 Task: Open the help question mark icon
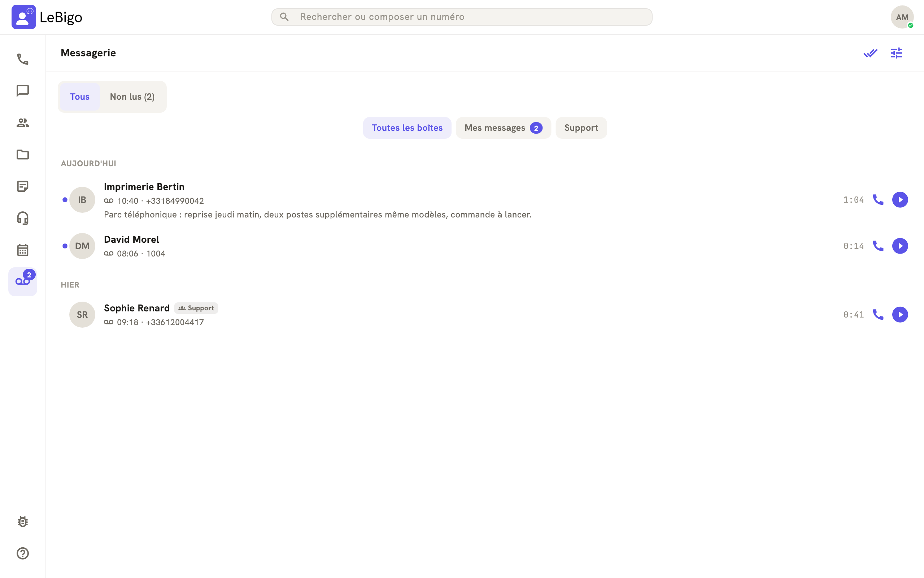click(22, 553)
